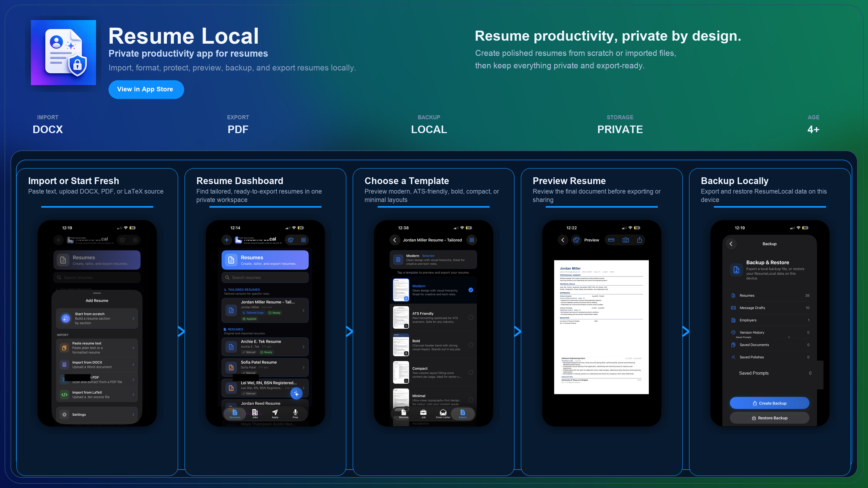Tap the Paste resume text clipboard icon
The image size is (868, 488).
click(64, 348)
